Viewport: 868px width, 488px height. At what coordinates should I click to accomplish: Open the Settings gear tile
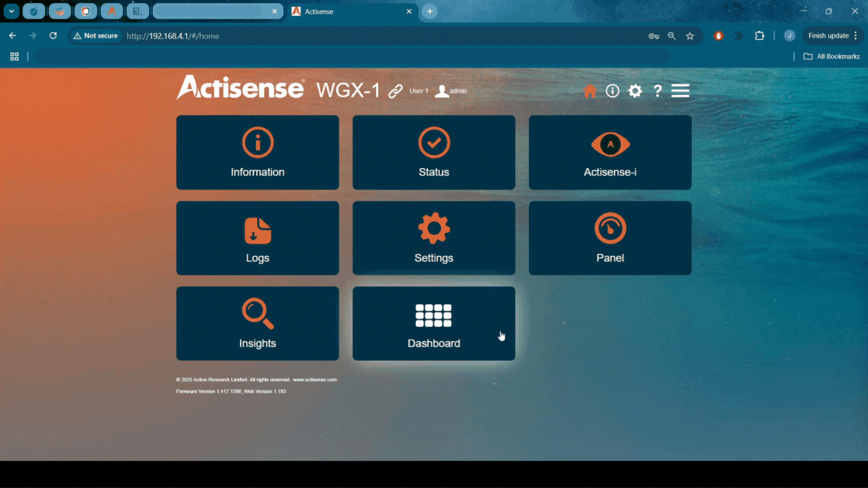coord(434,238)
